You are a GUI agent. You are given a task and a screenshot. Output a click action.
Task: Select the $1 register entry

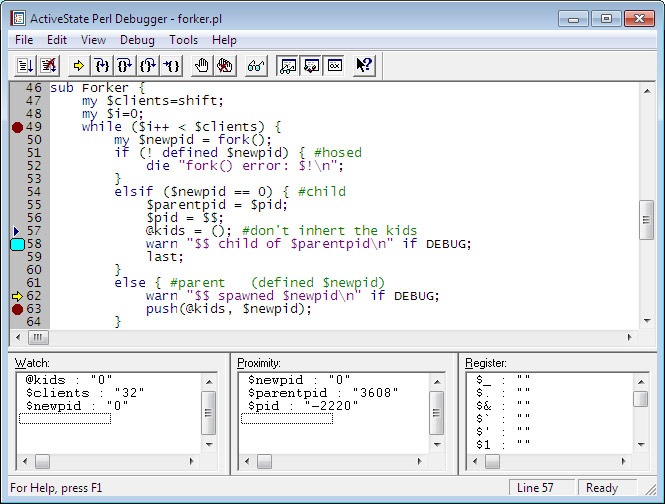(503, 445)
